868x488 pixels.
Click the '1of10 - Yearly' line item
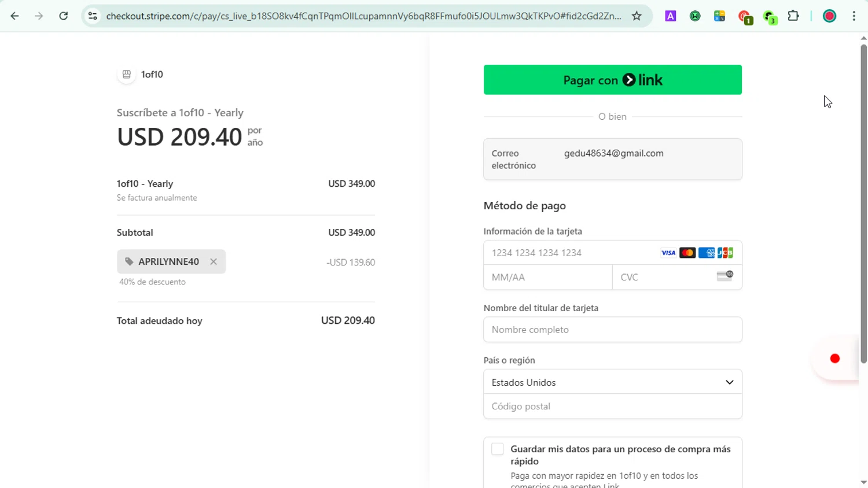pos(145,184)
